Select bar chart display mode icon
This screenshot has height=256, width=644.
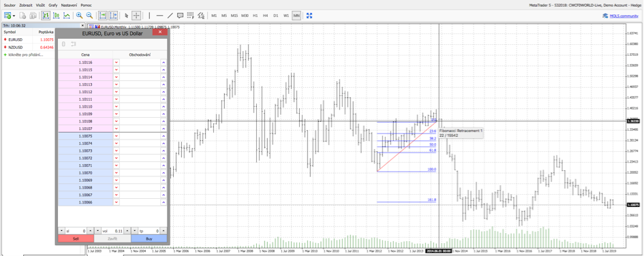tap(46, 16)
